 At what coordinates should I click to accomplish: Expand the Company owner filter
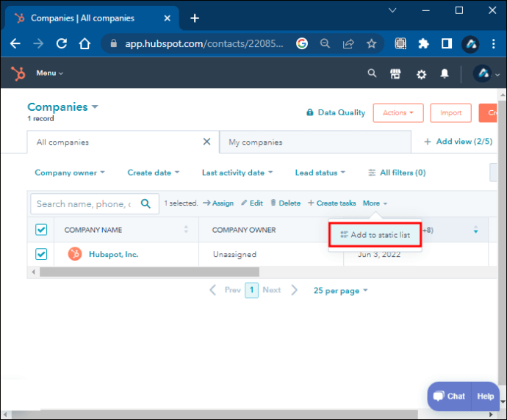point(70,173)
